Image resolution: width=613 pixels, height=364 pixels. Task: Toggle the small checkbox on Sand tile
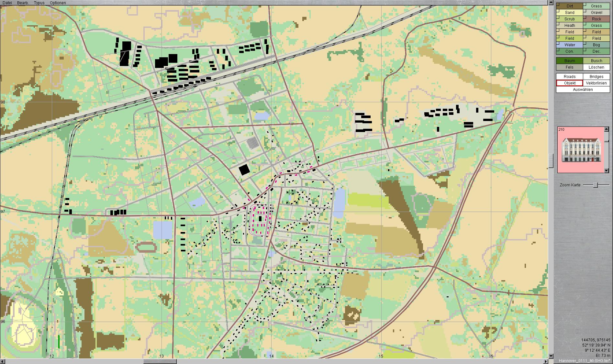pos(558,11)
